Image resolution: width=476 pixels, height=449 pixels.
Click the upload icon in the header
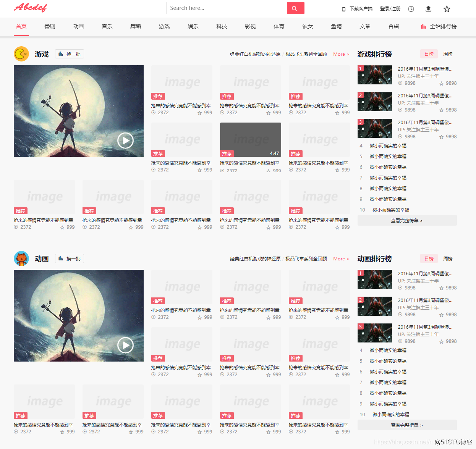pos(428,8)
